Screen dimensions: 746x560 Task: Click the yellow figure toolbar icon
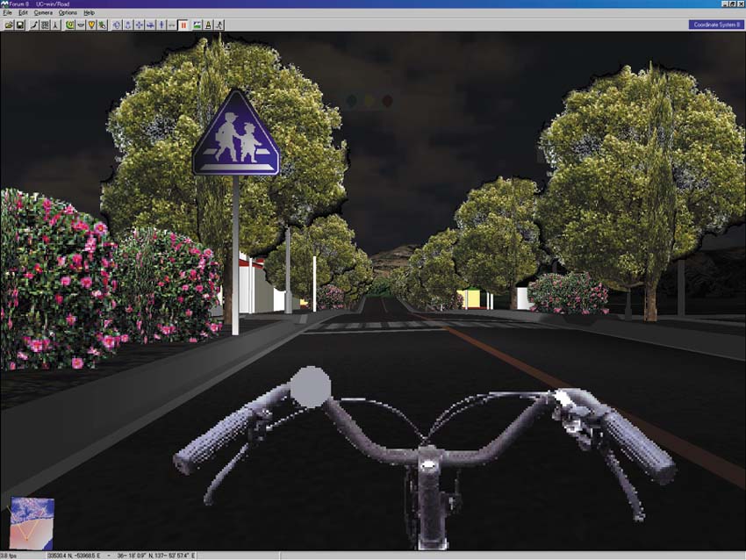(x=208, y=25)
